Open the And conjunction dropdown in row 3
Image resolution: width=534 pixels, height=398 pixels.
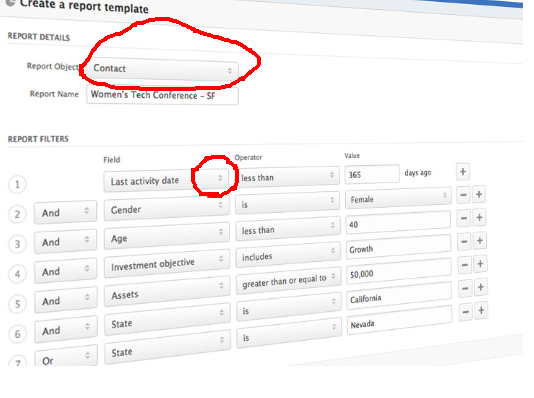[66, 242]
